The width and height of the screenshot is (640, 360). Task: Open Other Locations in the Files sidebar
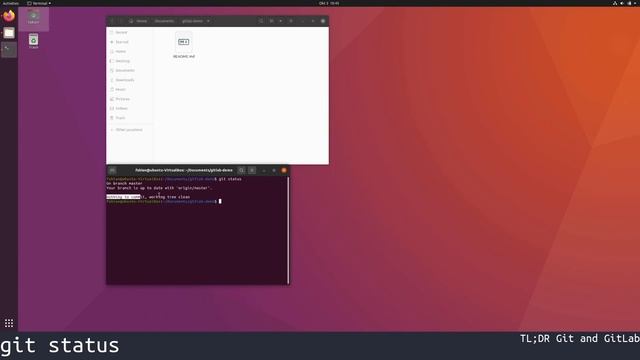[129, 130]
